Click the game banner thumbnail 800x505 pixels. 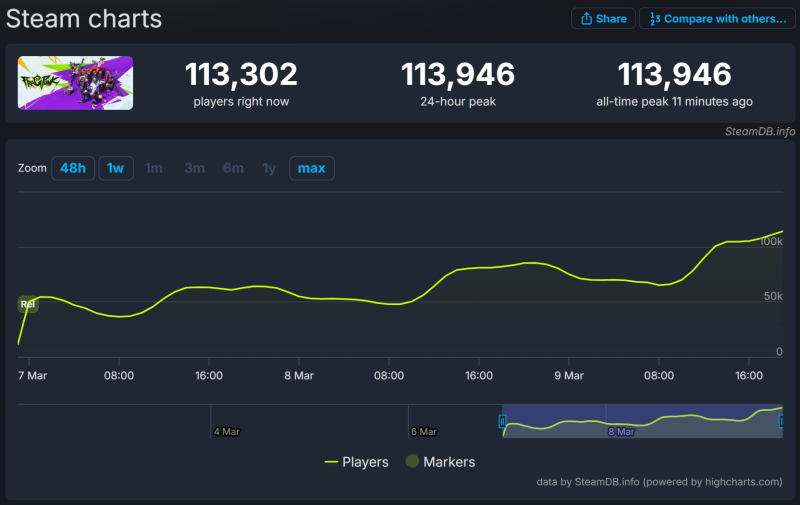76,83
